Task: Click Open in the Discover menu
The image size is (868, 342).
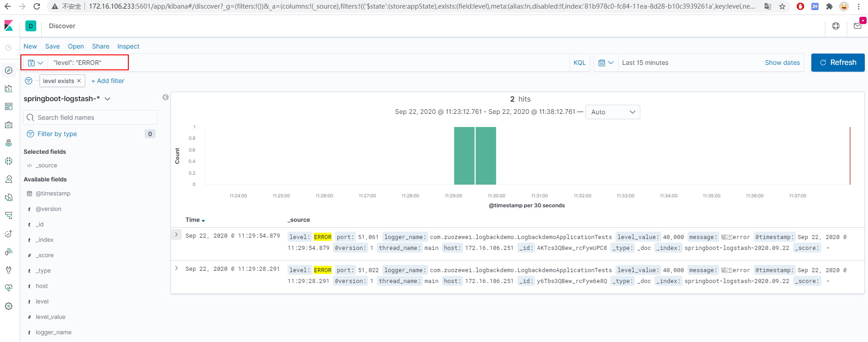Action: (x=76, y=46)
